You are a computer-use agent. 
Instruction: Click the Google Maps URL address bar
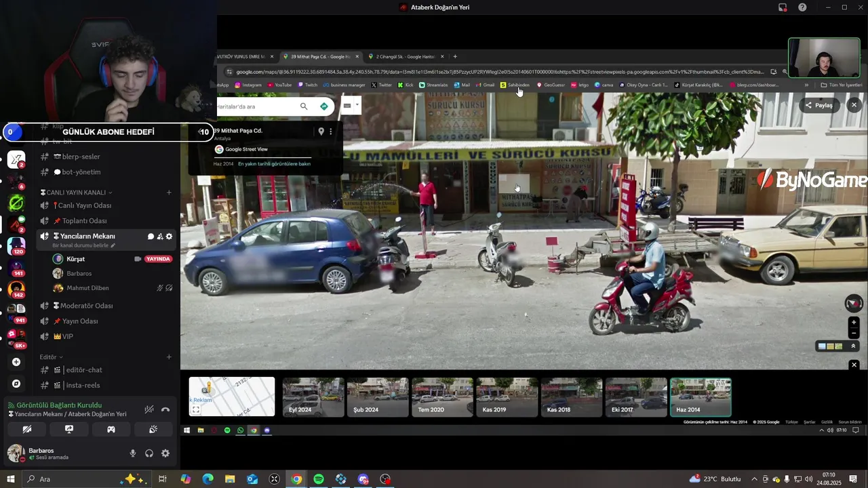point(500,72)
